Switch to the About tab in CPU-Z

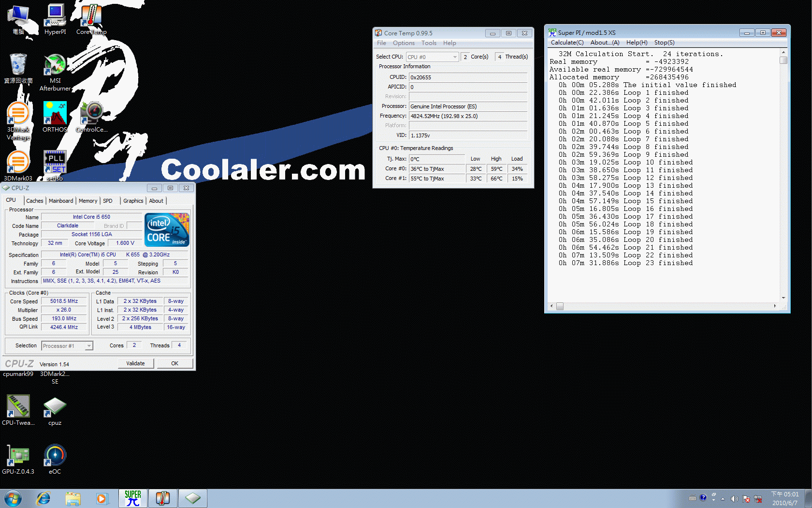tap(156, 201)
